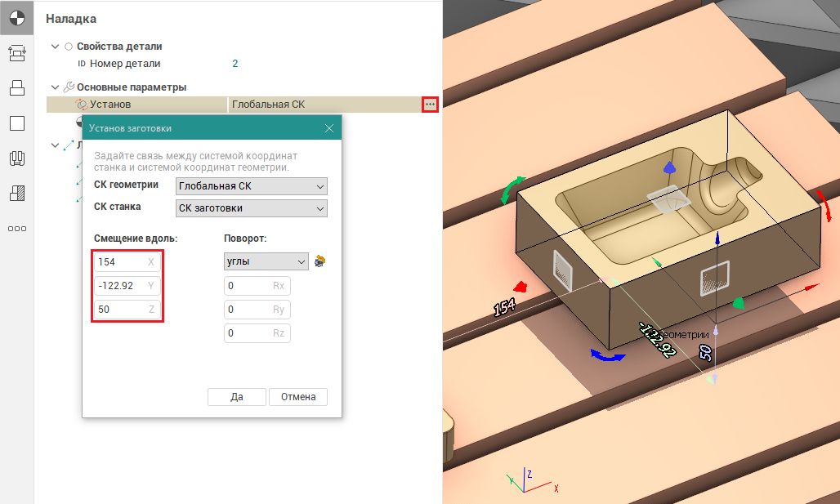Open the setup tab in the sidebar
The width and height of the screenshot is (840, 504).
point(16,16)
